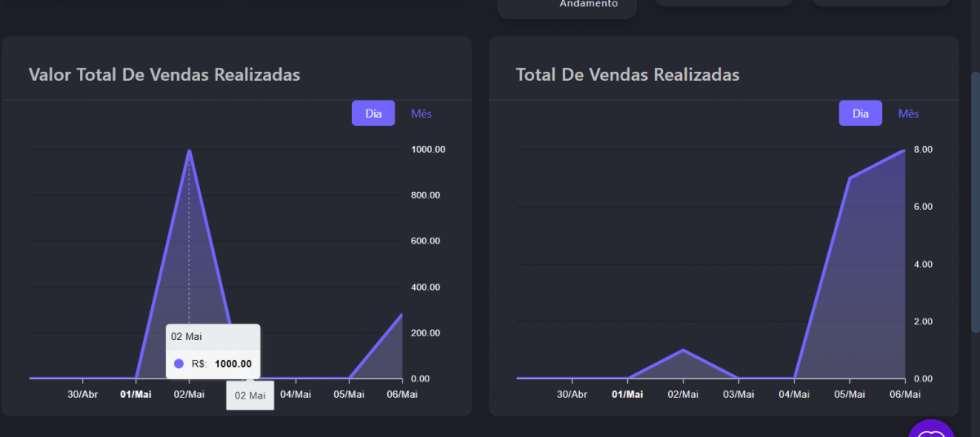Open the purple chat widget icon
980x437 pixels.
932,430
